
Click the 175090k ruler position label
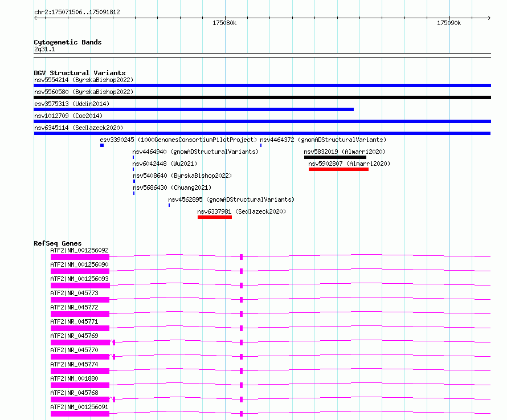click(449, 23)
